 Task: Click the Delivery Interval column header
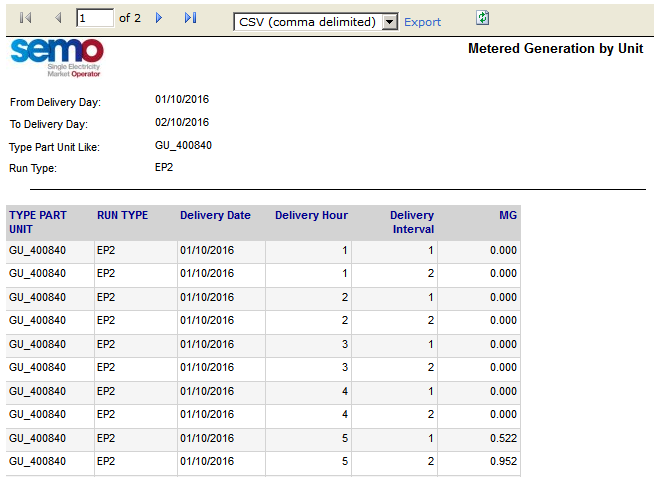(411, 222)
